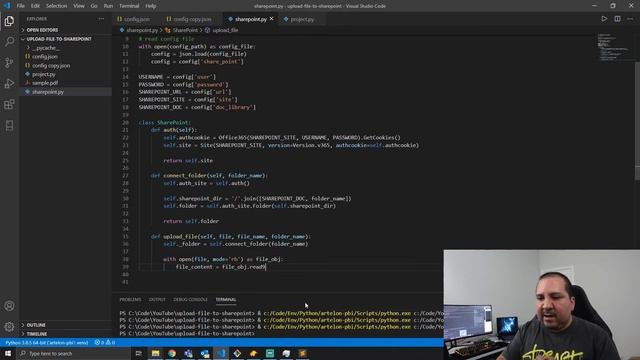Open the Test view icon in activity bar
The image size is (640, 360).
(x=9, y=125)
